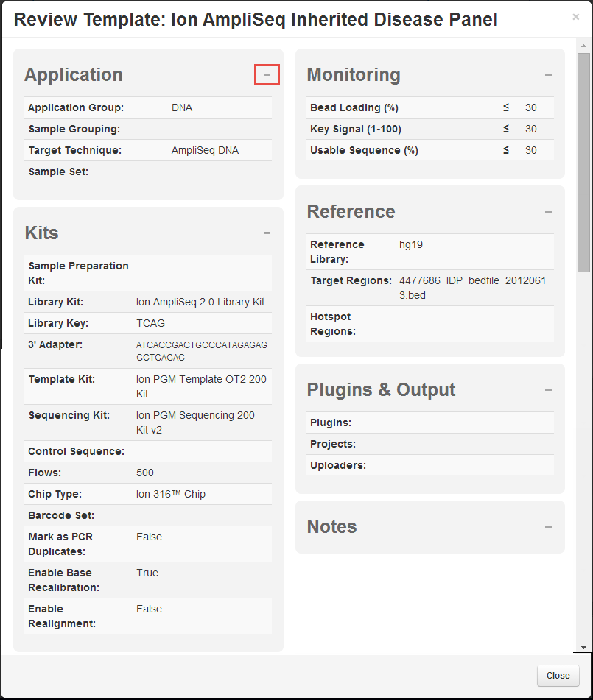The image size is (593, 700).
Task: Click the 'Sample Preparation Kit:' label
Action: point(78,273)
